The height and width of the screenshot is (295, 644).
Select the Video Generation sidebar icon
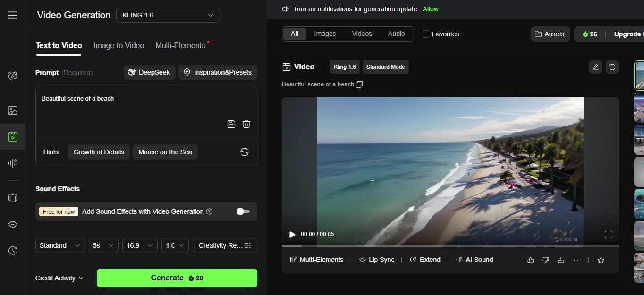(13, 137)
